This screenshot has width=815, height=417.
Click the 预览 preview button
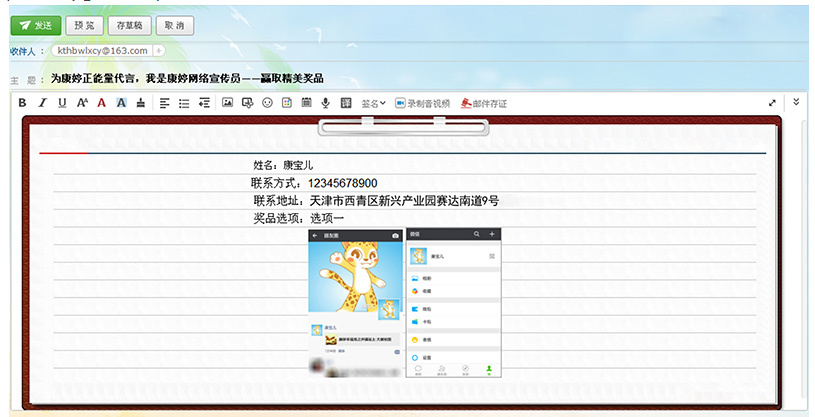pyautogui.click(x=84, y=25)
